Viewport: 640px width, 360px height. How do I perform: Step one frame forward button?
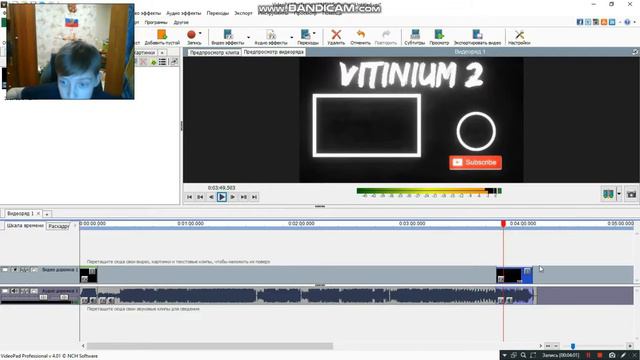tap(233, 197)
